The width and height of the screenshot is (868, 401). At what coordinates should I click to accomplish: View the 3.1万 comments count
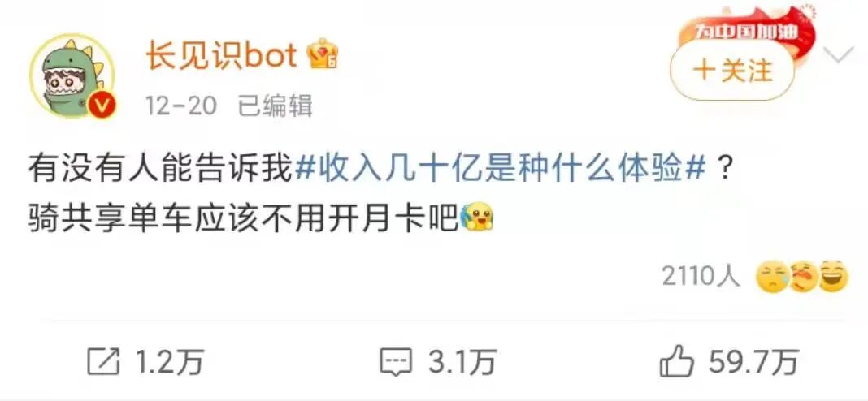click(462, 362)
